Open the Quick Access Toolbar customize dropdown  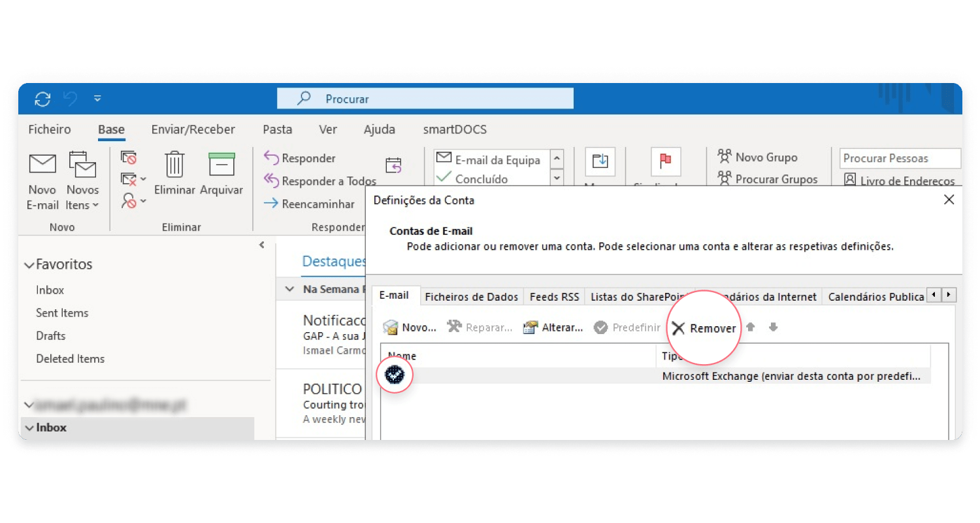[x=97, y=99]
